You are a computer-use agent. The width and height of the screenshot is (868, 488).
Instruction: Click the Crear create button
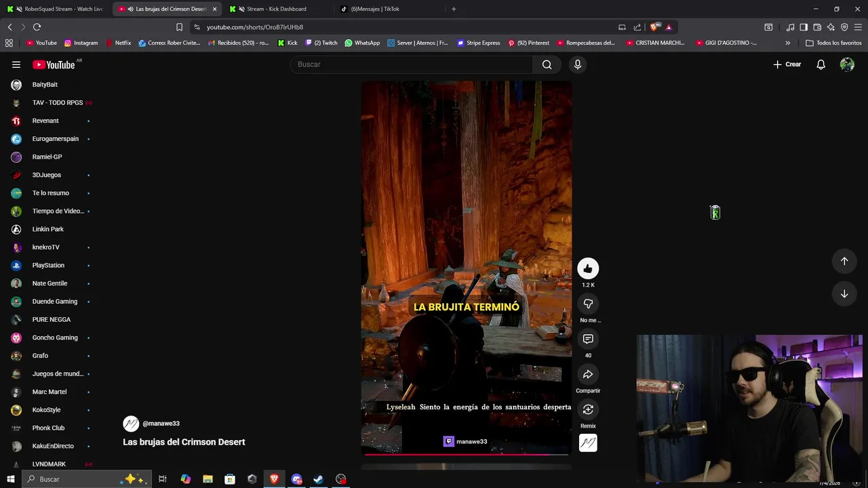point(787,64)
